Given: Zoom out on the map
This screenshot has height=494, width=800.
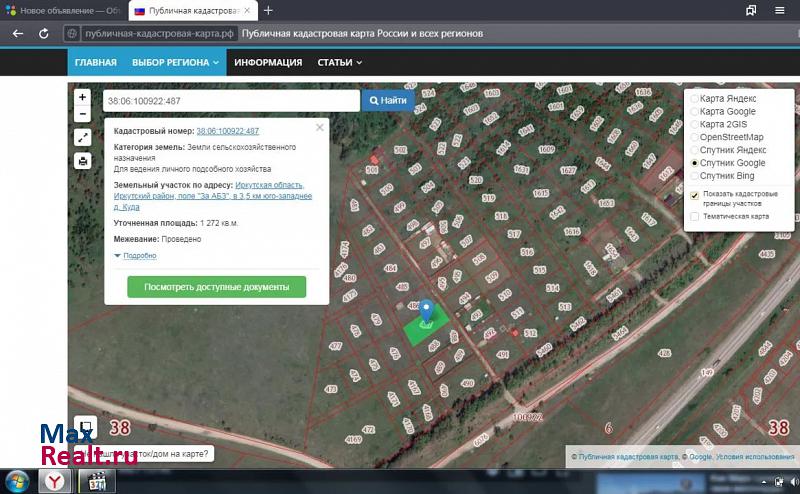Looking at the screenshot, I should tap(83, 114).
